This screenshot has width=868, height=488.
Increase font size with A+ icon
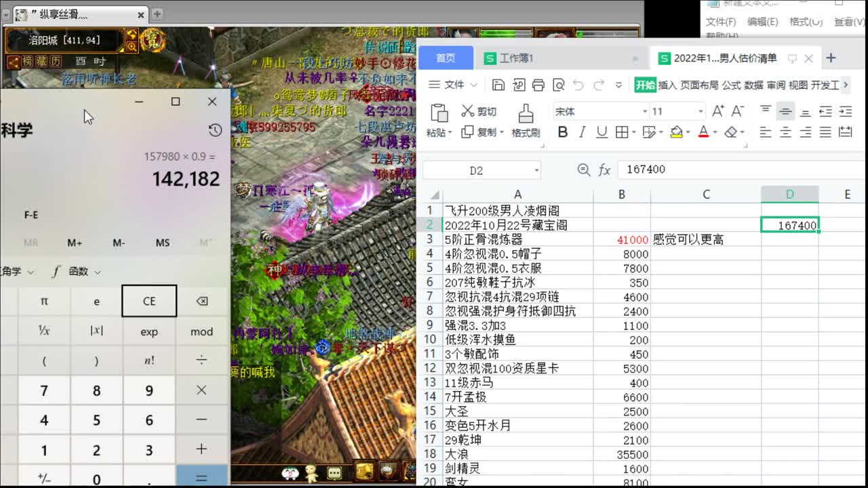(x=718, y=111)
